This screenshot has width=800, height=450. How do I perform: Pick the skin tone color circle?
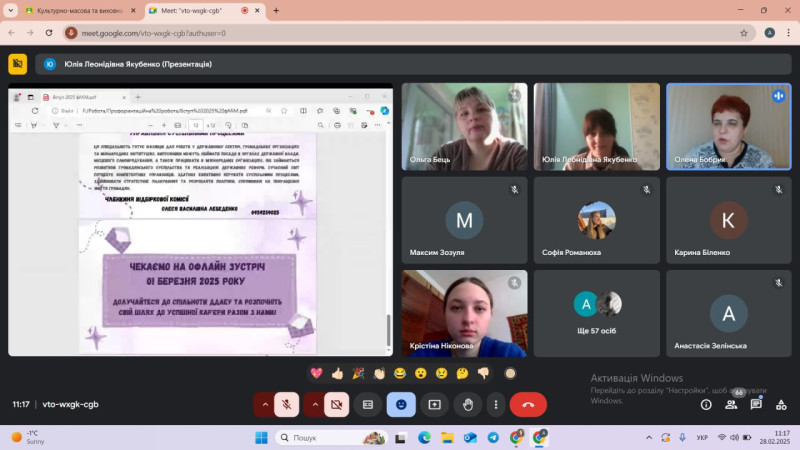pos(510,373)
